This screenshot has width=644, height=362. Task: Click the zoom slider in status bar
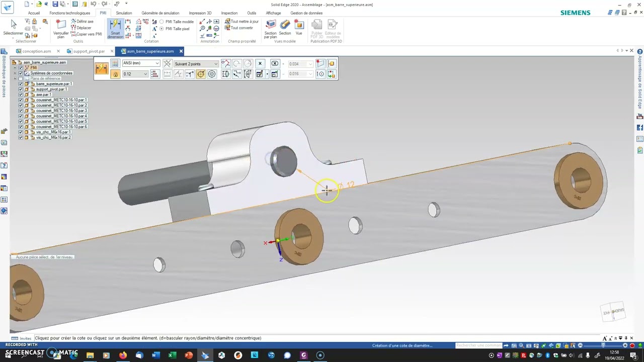[604, 345]
